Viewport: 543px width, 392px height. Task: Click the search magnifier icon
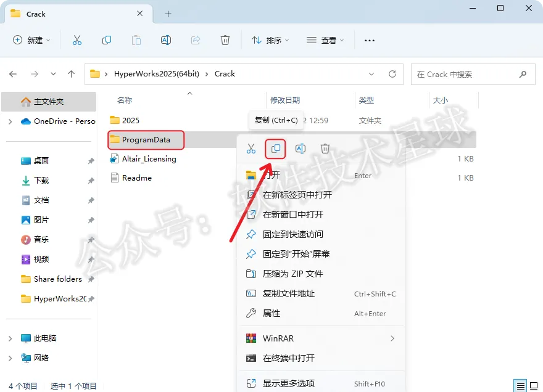point(523,74)
